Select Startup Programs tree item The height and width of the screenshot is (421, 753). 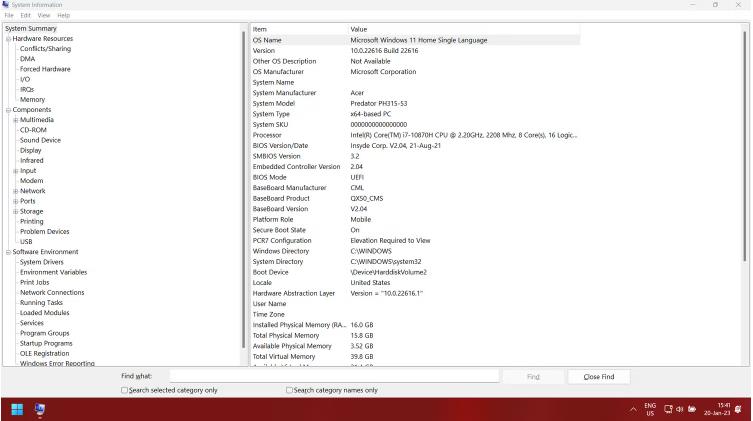click(x=46, y=343)
